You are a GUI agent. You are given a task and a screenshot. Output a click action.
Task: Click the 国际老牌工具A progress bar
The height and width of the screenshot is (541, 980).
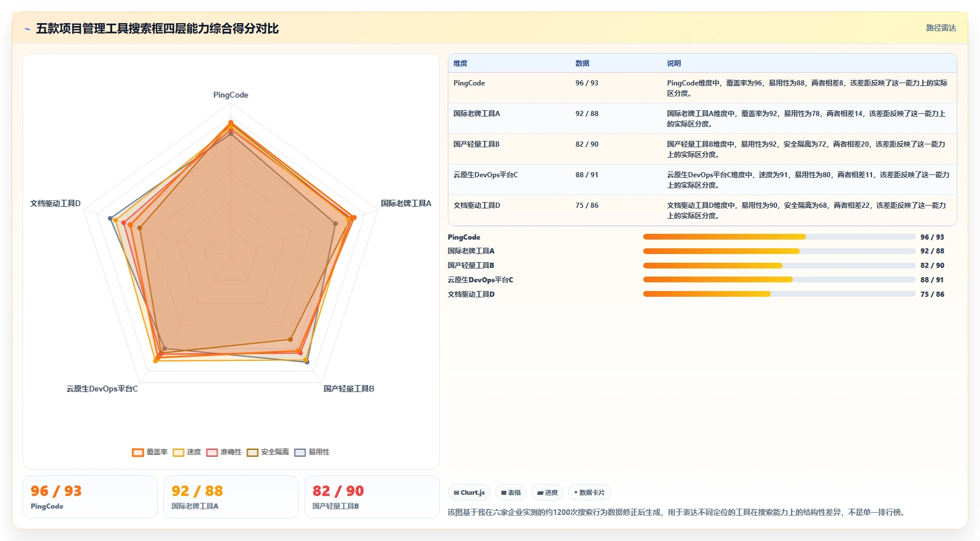(779, 251)
